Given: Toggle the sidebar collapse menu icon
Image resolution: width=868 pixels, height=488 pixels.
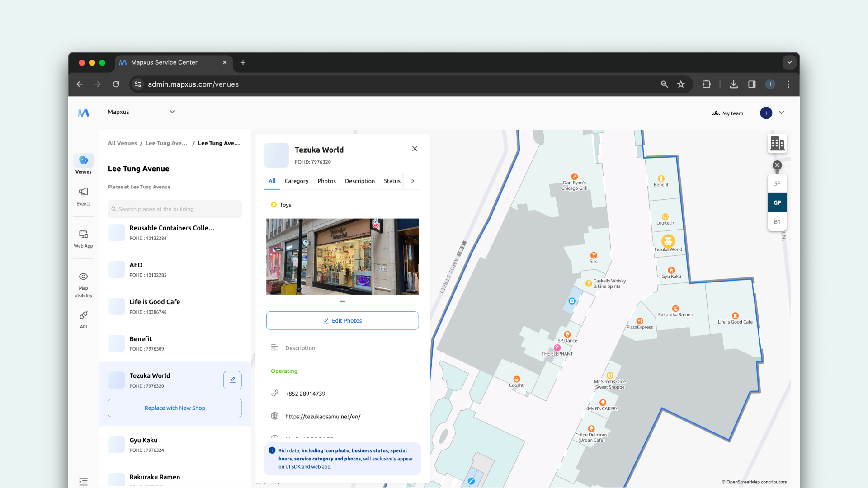Looking at the screenshot, I should [83, 482].
